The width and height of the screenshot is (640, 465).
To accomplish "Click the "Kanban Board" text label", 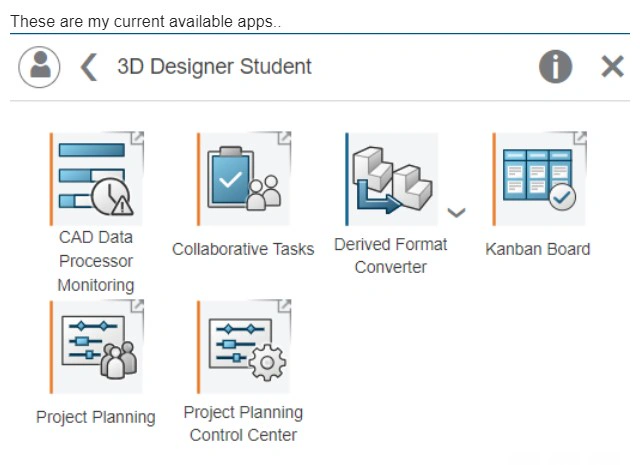I will point(538,249).
